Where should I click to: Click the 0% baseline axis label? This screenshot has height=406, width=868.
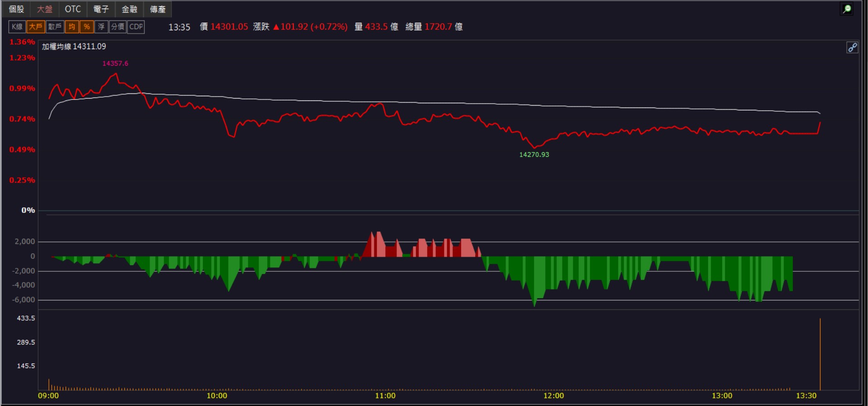(x=28, y=210)
